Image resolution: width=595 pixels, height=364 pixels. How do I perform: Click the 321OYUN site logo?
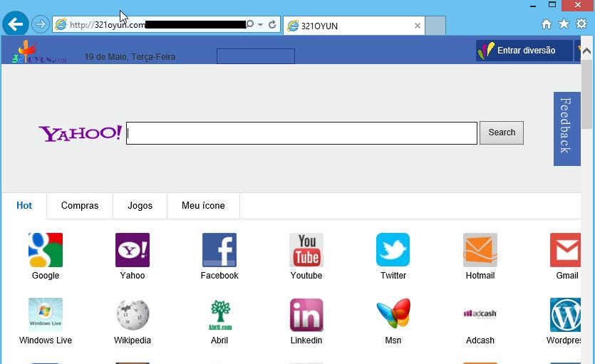coord(39,51)
